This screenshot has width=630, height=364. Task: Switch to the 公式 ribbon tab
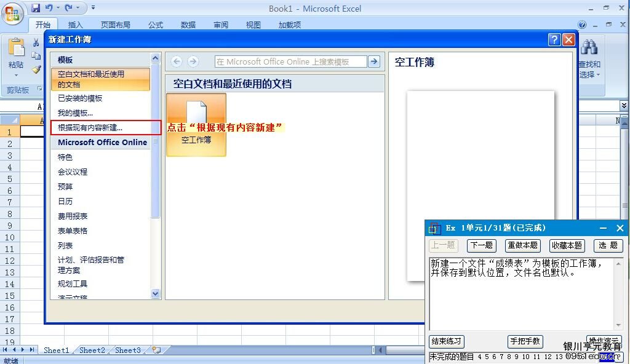[156, 25]
